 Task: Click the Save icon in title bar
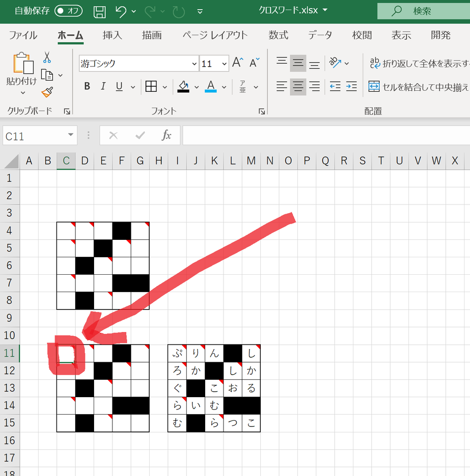tap(99, 12)
